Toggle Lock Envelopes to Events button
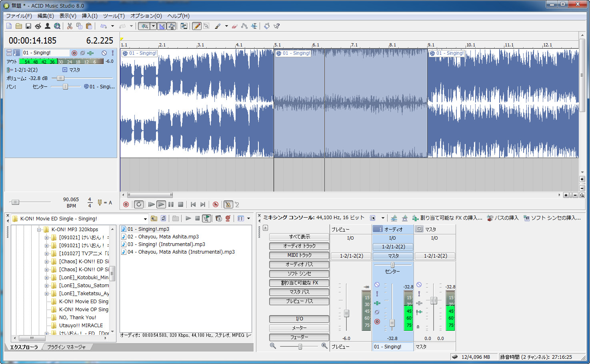Image resolution: width=590 pixels, height=364 pixels. tap(172, 26)
